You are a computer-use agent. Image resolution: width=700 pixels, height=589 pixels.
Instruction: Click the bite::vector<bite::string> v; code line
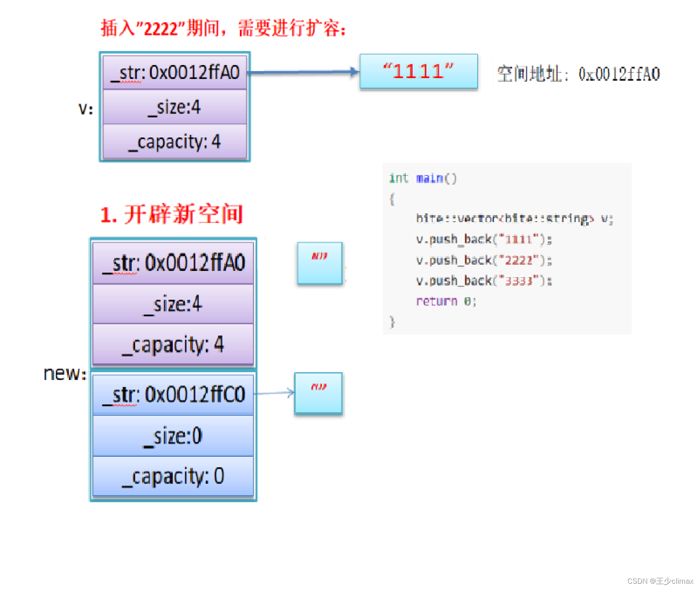coord(515,218)
